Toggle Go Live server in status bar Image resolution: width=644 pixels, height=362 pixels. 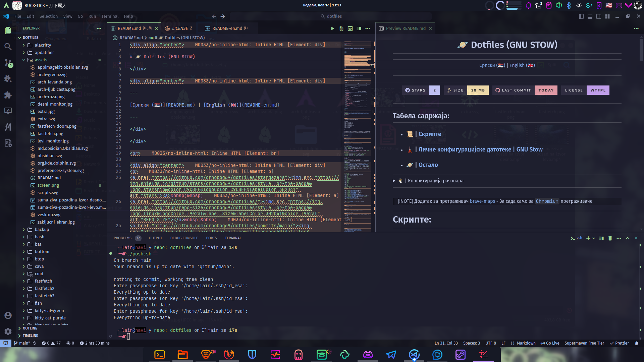[550, 343]
